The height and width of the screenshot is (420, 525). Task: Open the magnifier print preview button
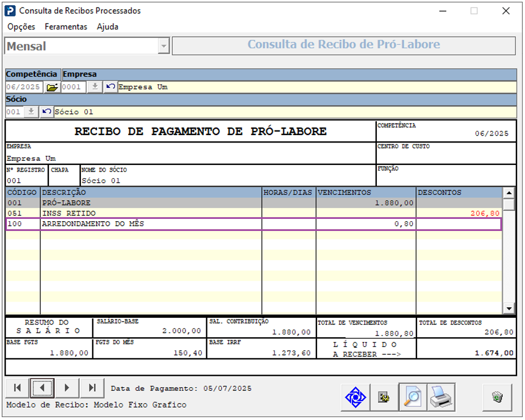[x=413, y=397]
